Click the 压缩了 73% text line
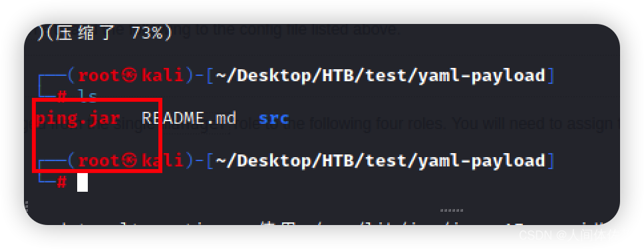This screenshot has height=249, width=644. (104, 33)
